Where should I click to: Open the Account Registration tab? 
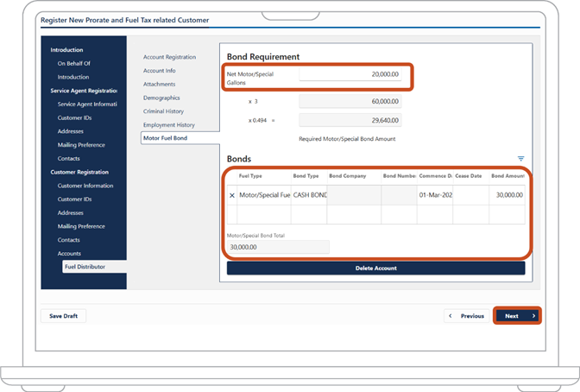pos(169,57)
